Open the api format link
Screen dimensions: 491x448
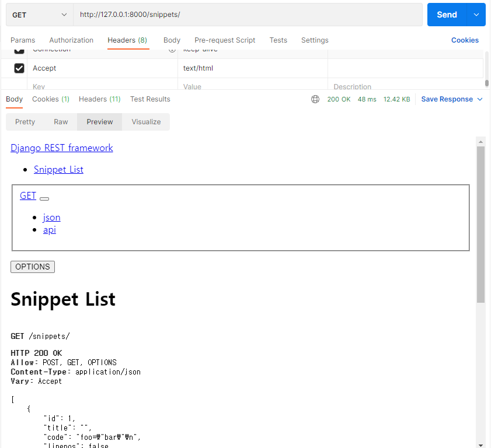coord(50,229)
